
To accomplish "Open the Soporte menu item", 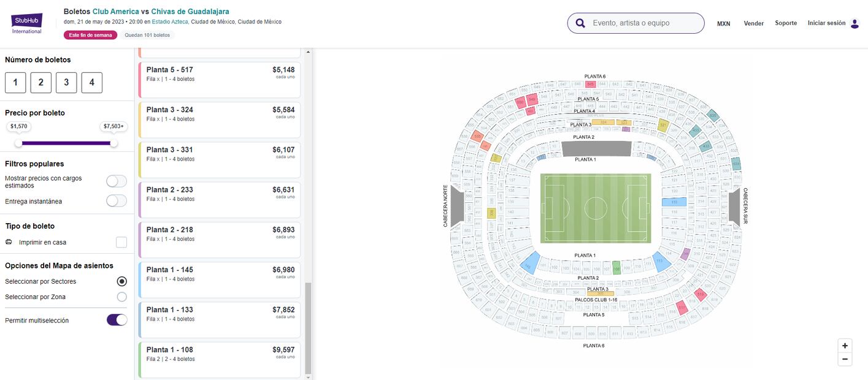I will pos(786,23).
